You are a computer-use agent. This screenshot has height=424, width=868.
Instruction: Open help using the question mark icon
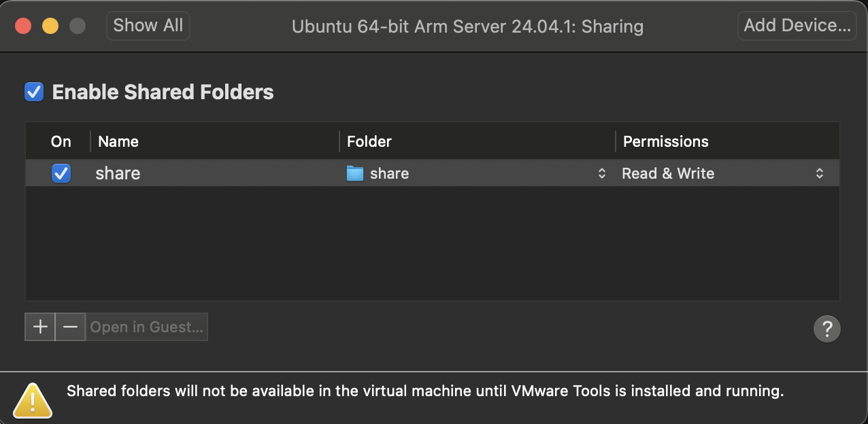[x=827, y=329]
